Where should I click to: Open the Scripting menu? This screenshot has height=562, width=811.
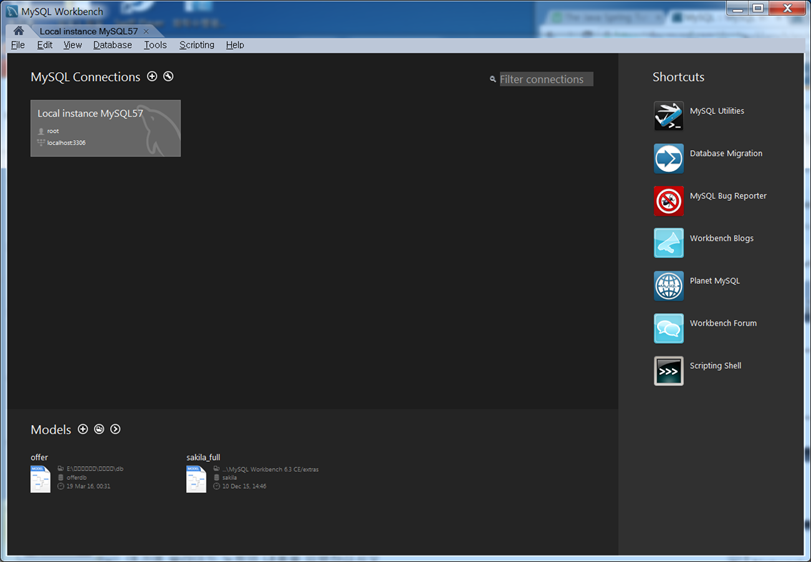197,45
